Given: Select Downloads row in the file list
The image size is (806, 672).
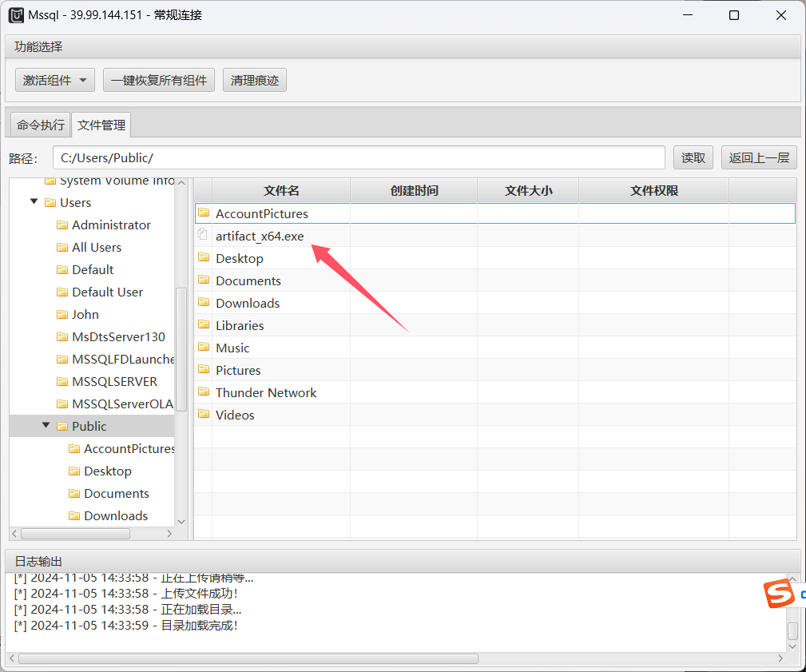Looking at the screenshot, I should pyautogui.click(x=495, y=303).
